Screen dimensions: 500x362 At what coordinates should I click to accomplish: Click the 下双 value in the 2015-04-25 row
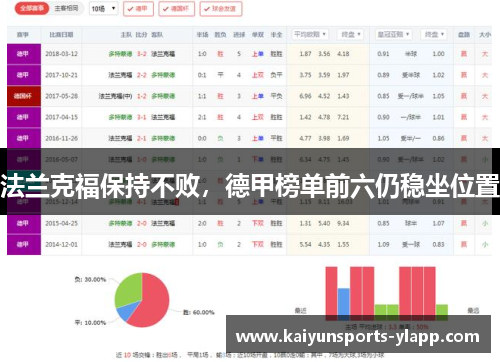tap(258, 223)
